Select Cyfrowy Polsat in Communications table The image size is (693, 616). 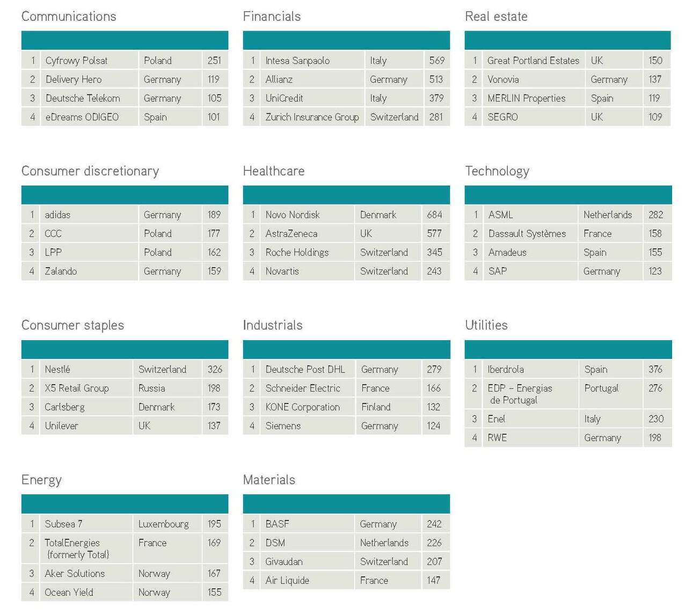tap(76, 61)
